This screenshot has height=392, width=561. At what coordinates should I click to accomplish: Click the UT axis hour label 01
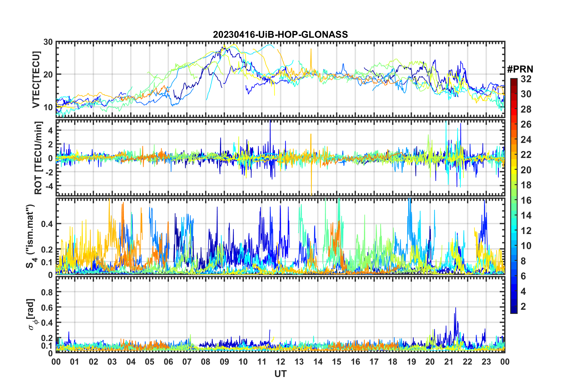tap(75, 362)
